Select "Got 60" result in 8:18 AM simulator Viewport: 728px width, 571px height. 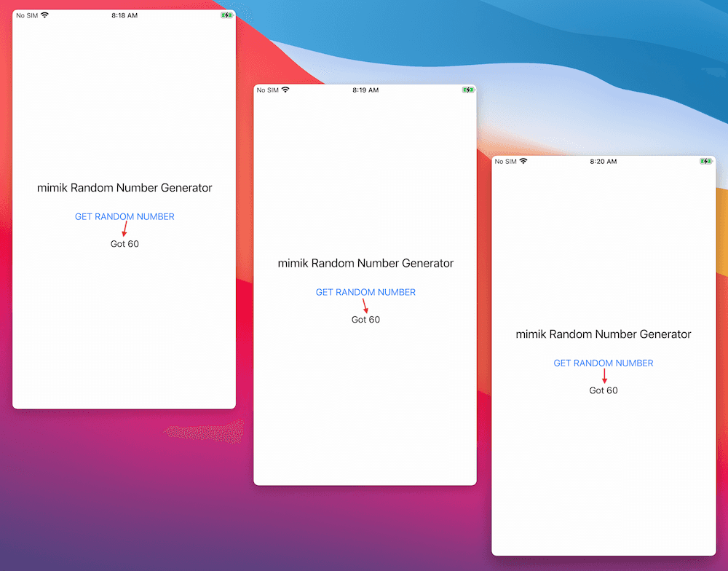pos(124,244)
